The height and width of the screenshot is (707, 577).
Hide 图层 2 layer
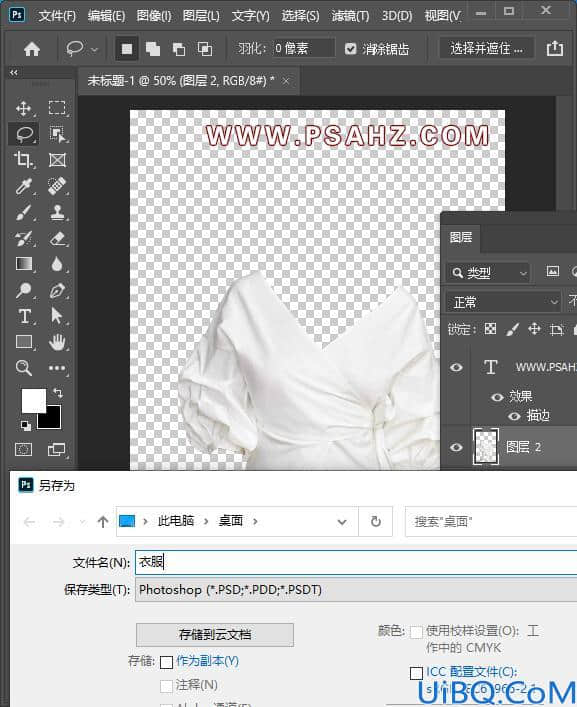click(456, 447)
